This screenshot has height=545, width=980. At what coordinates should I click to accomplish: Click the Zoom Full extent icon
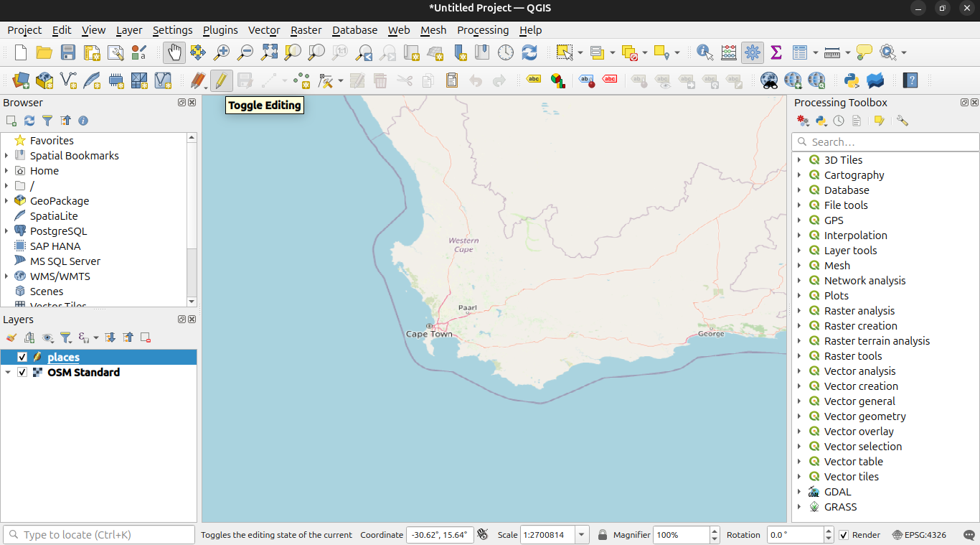(269, 52)
